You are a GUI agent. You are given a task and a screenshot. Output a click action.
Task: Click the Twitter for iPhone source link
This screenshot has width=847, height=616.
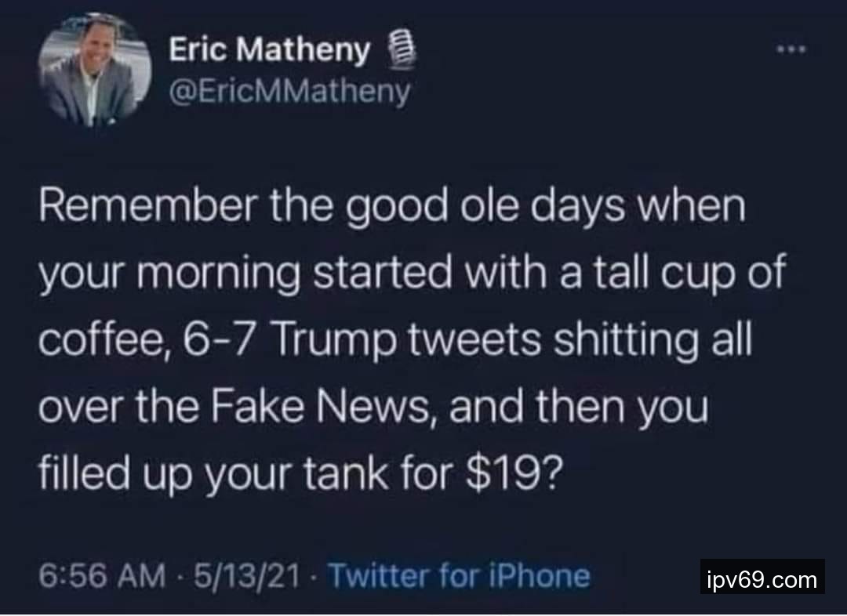coord(459,576)
